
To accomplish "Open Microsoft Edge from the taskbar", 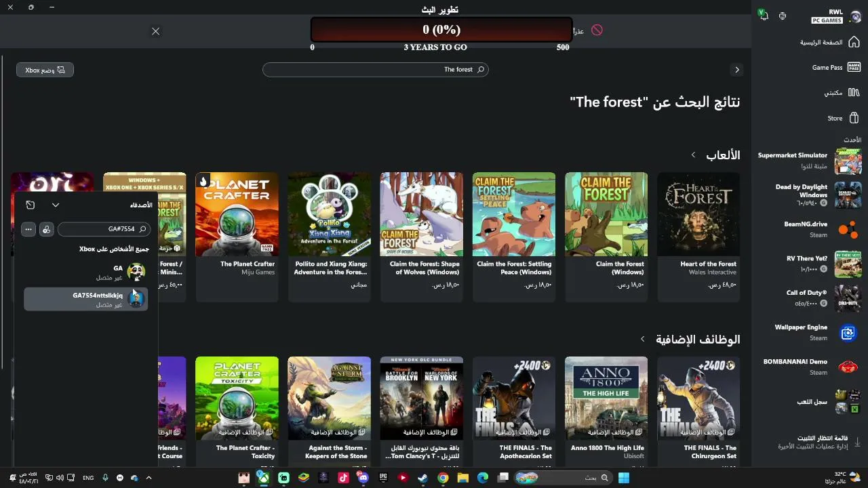I will pyautogui.click(x=482, y=478).
